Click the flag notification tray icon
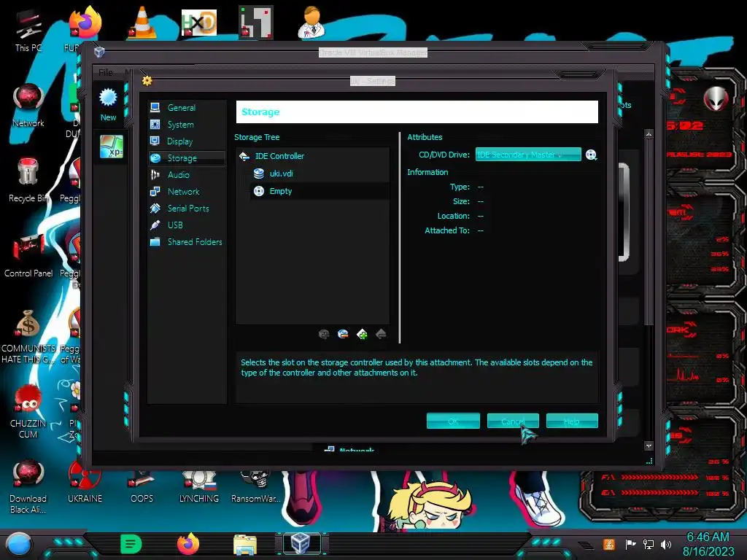This screenshot has width=747, height=560. [x=630, y=544]
